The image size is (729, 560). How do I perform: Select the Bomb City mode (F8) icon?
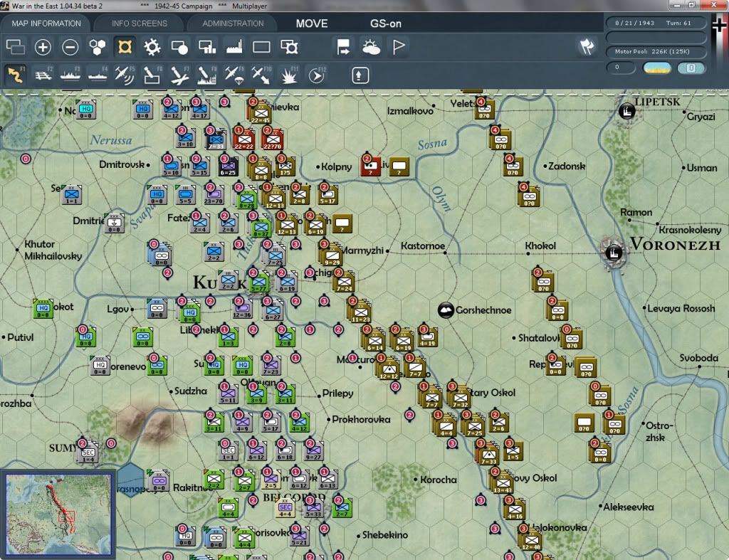click(206, 75)
